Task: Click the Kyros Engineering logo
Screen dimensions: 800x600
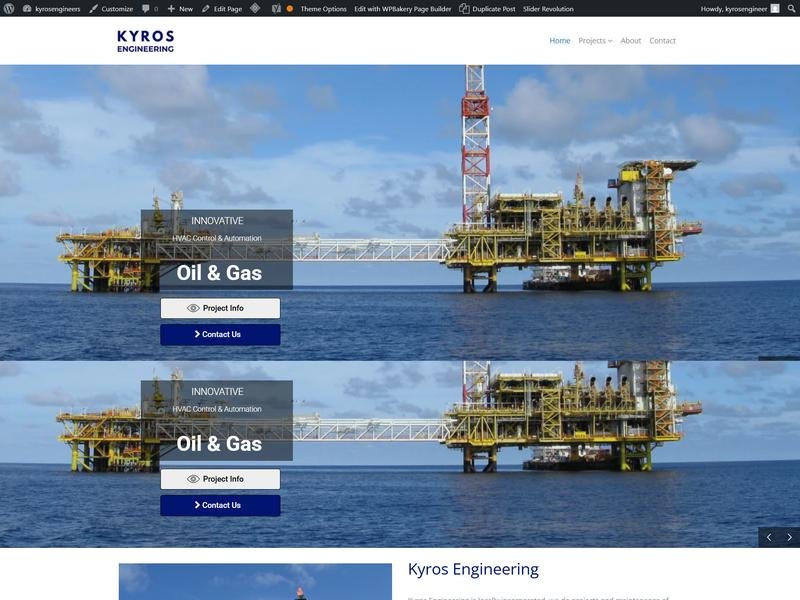Action: point(145,41)
